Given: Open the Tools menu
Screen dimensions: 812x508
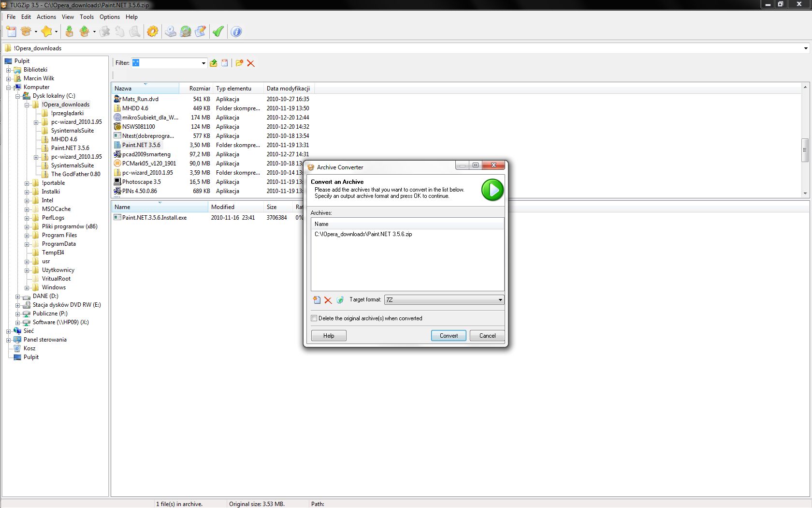Looking at the screenshot, I should [x=87, y=17].
